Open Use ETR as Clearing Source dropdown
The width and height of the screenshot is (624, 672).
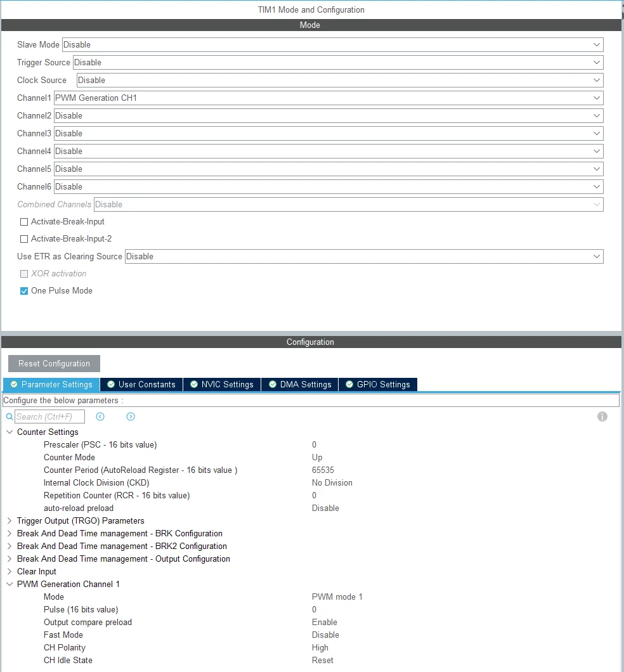click(364, 256)
